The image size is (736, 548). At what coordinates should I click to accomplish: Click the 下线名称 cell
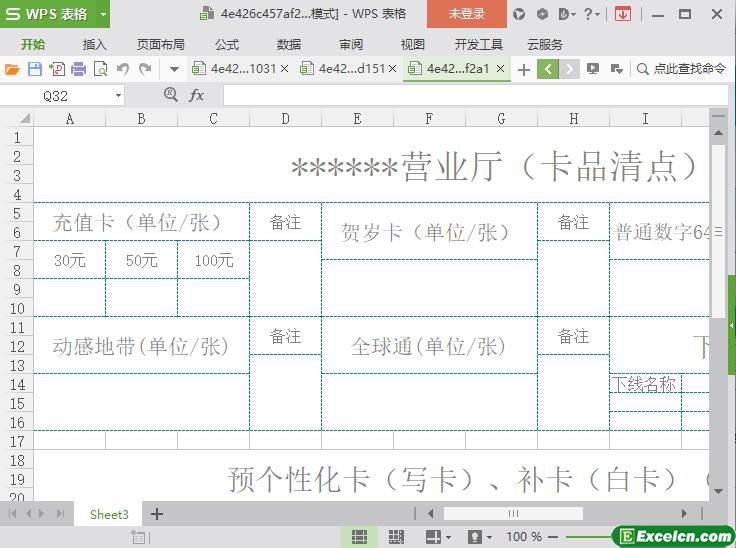click(645, 384)
